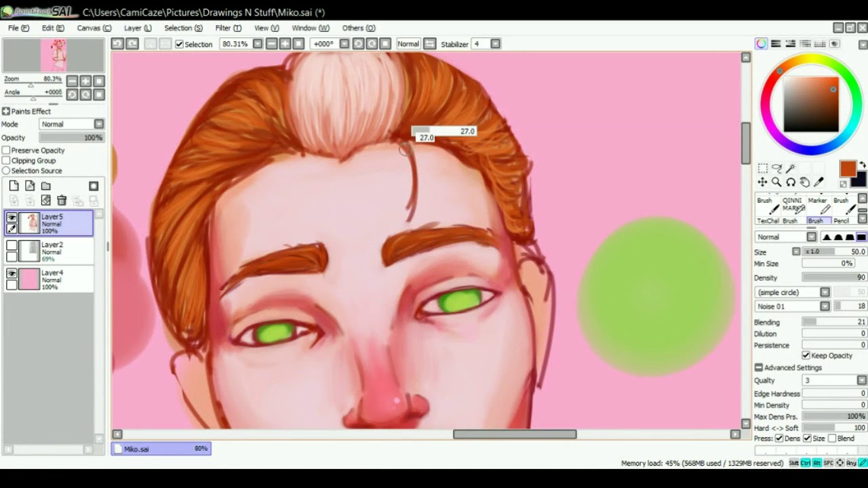This screenshot has height=488, width=868.
Task: Choose the Marker brush tool
Action: point(818,205)
